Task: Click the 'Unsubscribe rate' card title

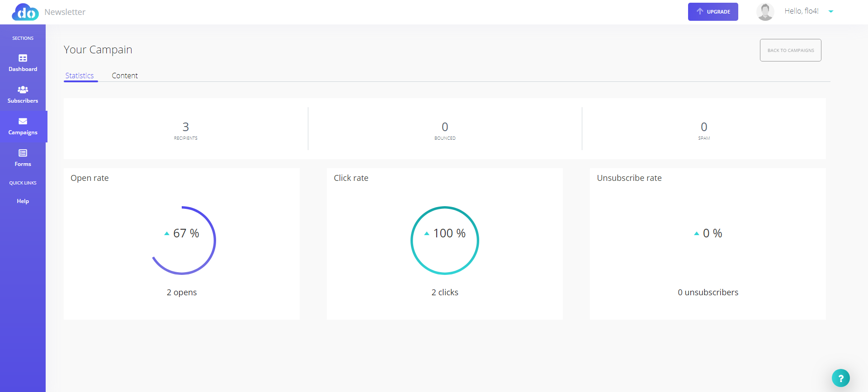Action: coord(629,178)
